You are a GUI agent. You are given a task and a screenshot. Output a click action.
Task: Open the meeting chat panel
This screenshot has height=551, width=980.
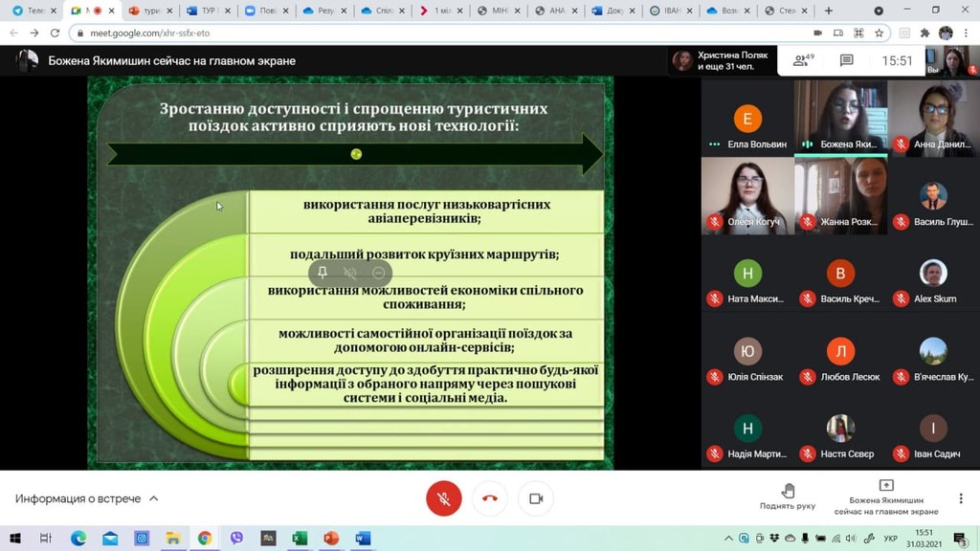pos(846,60)
